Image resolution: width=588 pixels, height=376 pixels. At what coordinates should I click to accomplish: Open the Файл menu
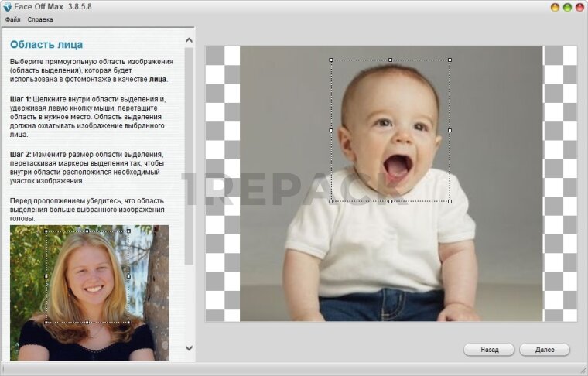[12, 19]
